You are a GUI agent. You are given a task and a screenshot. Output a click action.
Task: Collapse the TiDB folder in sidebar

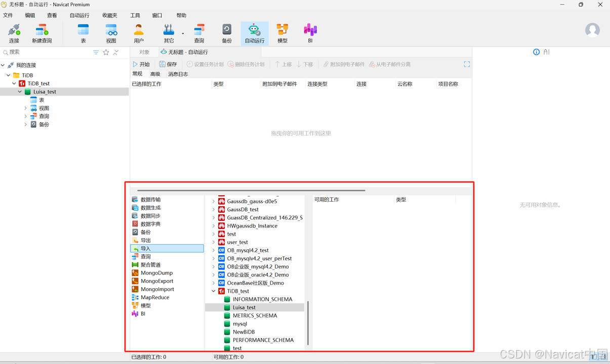point(9,75)
